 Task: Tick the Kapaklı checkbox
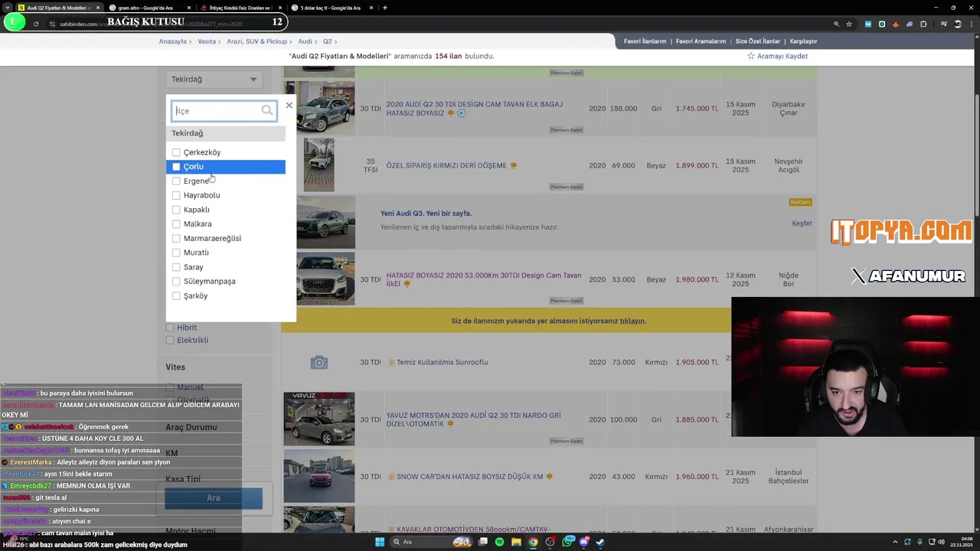coord(176,210)
